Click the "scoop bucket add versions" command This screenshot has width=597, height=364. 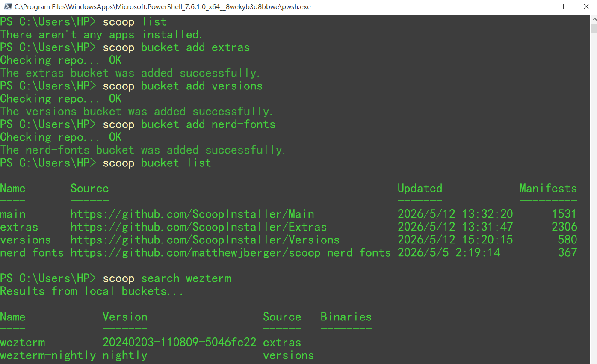pos(183,86)
